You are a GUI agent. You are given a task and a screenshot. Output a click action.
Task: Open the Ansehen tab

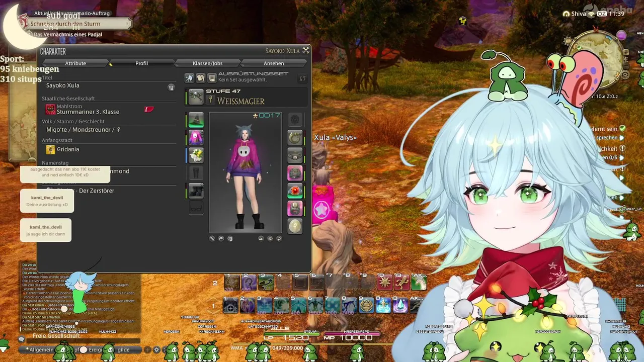274,63
